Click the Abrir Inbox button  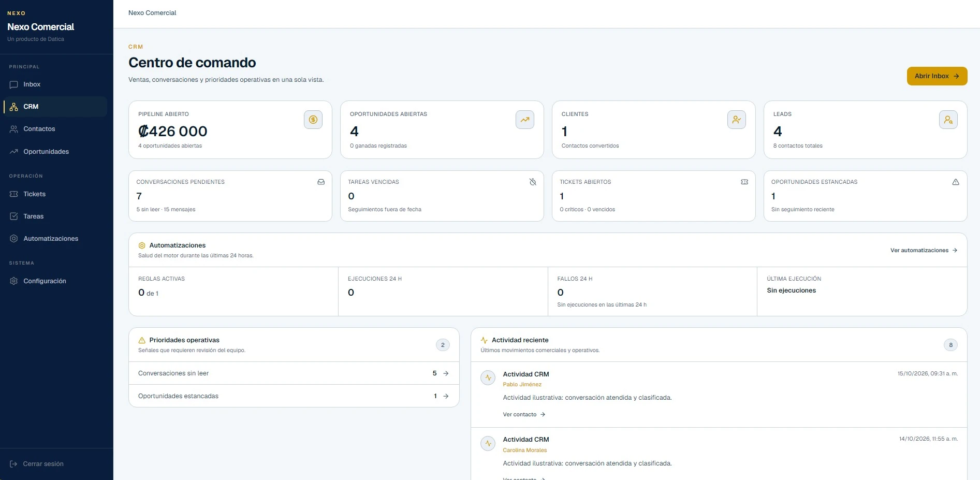pos(937,76)
